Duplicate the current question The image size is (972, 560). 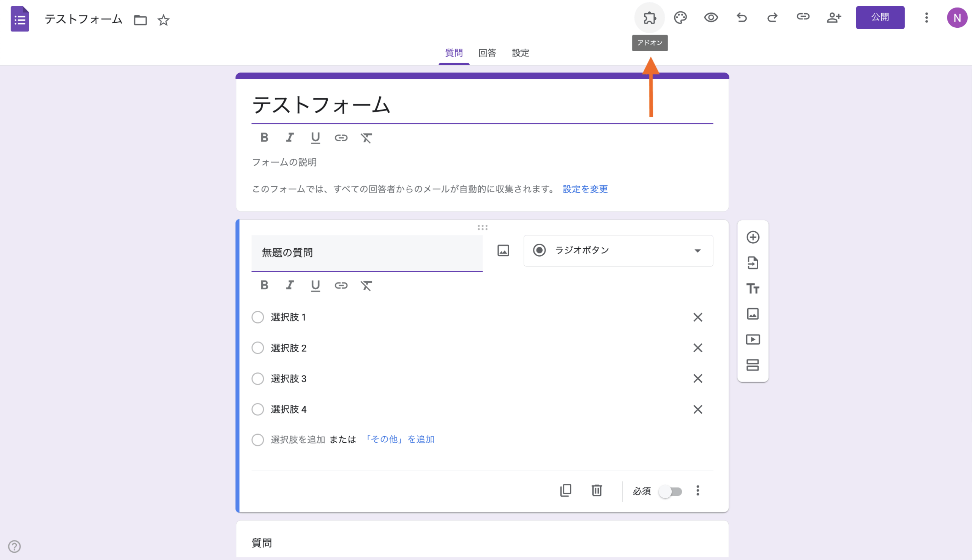point(565,491)
